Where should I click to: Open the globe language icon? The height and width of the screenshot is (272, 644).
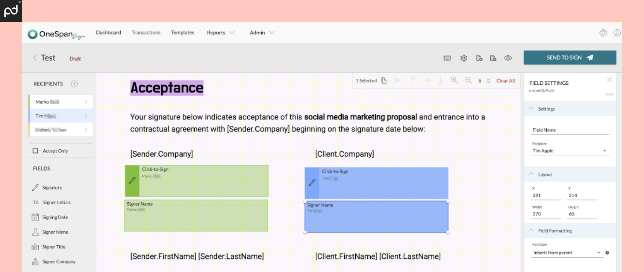[603, 33]
